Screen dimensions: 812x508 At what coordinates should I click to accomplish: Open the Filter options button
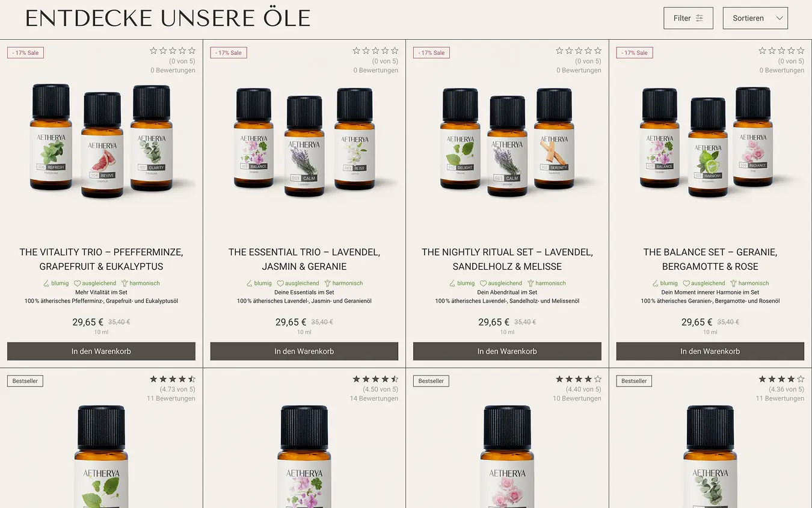(688, 18)
